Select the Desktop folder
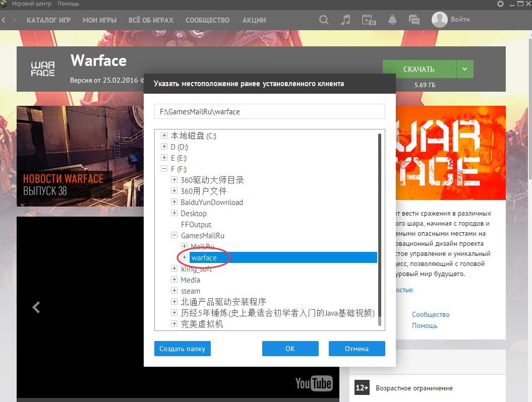532x402 pixels. pyautogui.click(x=194, y=214)
